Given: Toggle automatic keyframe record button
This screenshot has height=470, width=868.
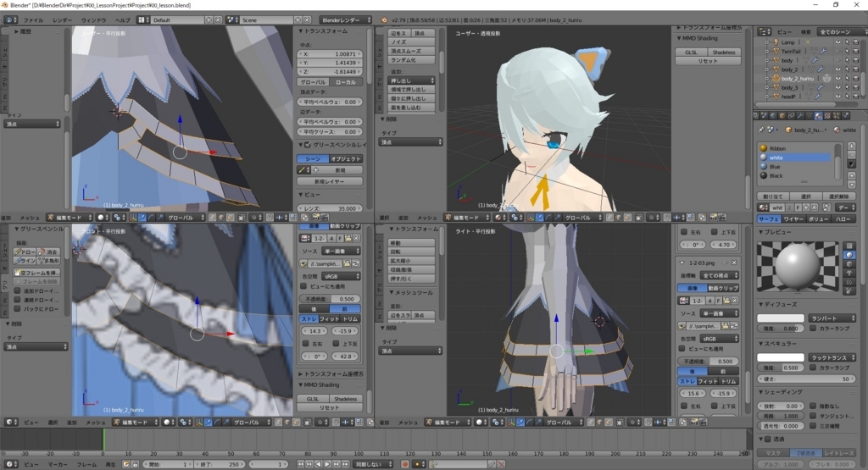Looking at the screenshot, I should pos(404,464).
